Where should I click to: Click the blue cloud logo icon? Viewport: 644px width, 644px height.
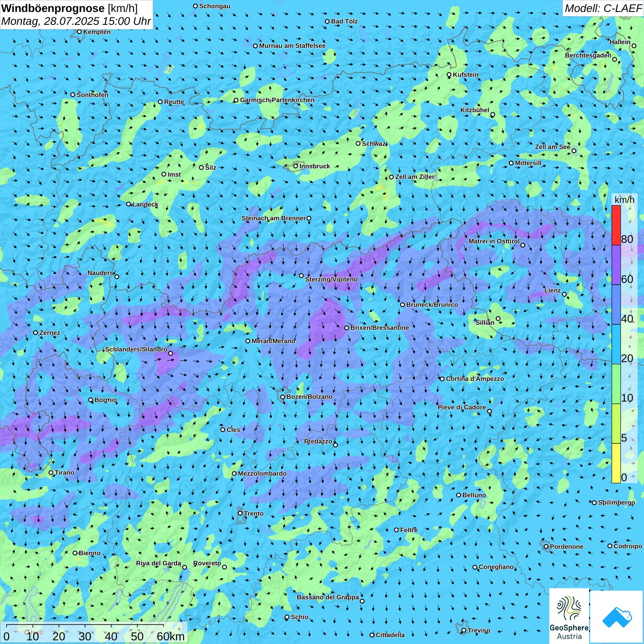click(617, 617)
